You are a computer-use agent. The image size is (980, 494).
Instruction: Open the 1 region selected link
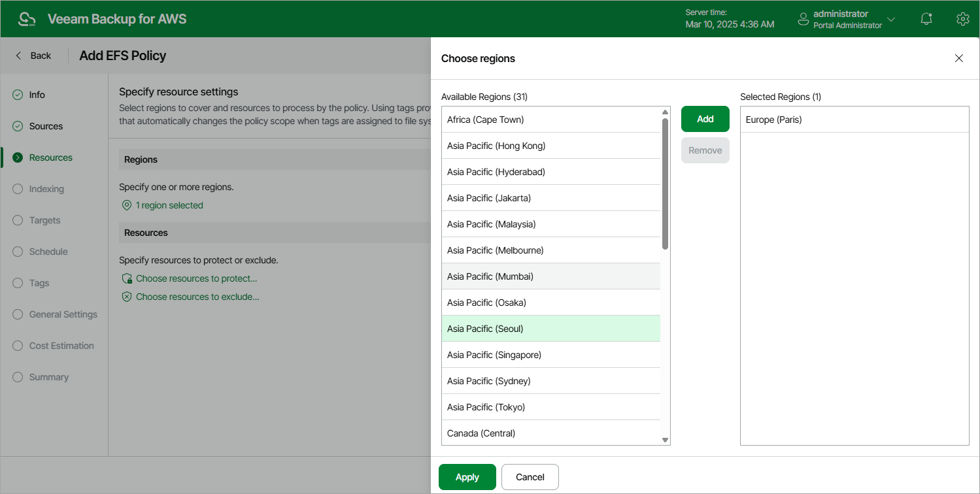point(169,205)
